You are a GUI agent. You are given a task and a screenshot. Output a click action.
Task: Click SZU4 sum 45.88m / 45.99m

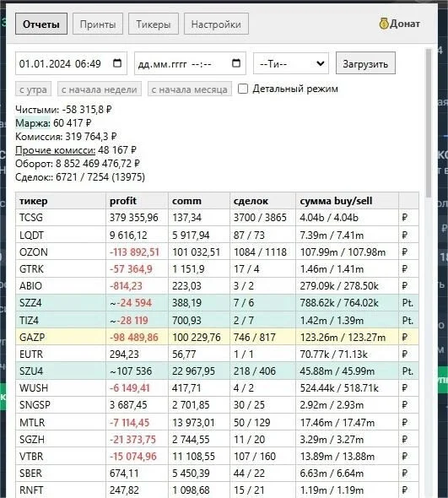point(337,371)
